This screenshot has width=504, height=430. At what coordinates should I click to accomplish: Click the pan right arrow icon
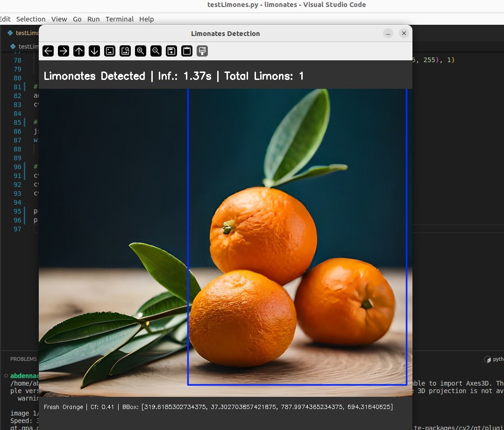click(64, 51)
